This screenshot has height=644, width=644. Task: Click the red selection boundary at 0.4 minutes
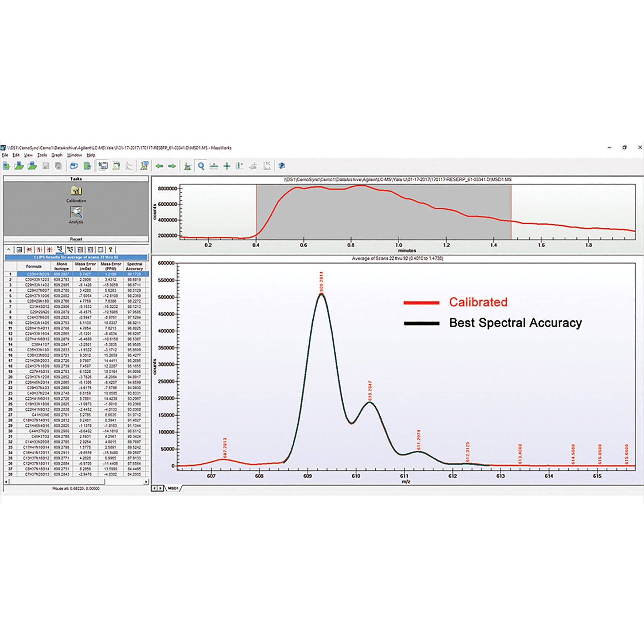tap(256, 212)
